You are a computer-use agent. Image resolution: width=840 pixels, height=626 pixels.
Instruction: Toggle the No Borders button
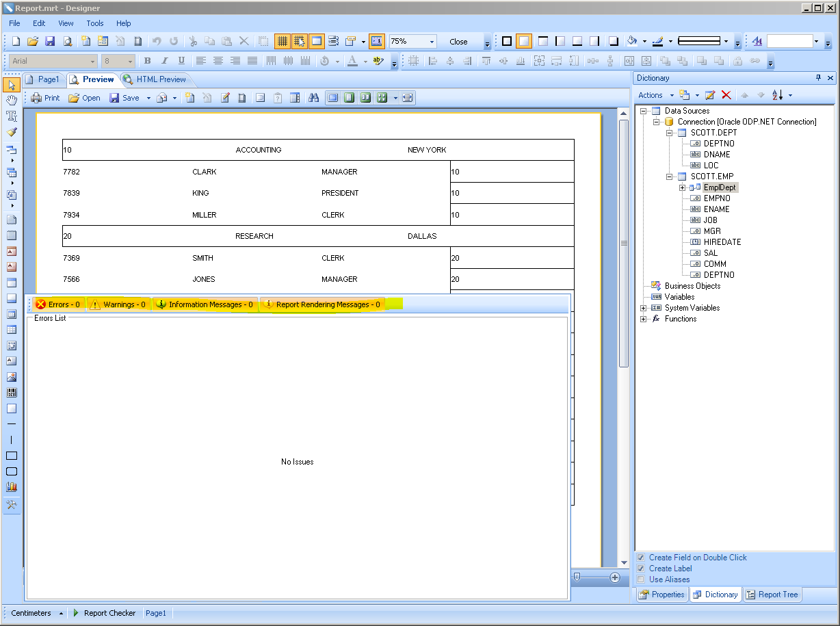coord(524,42)
